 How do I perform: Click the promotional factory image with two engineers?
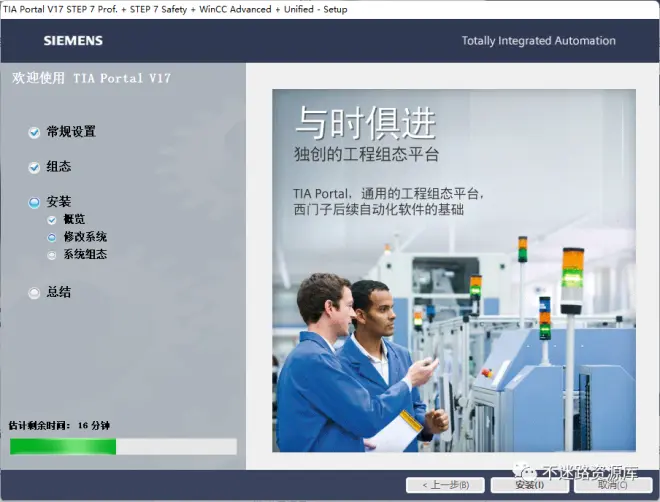click(x=454, y=271)
